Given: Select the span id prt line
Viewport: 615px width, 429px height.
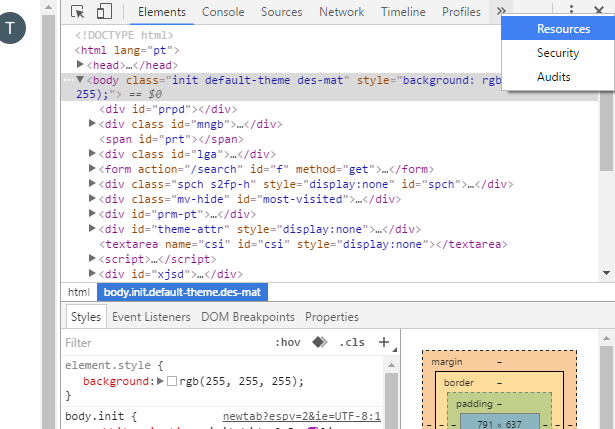Looking at the screenshot, I should coord(171,139).
